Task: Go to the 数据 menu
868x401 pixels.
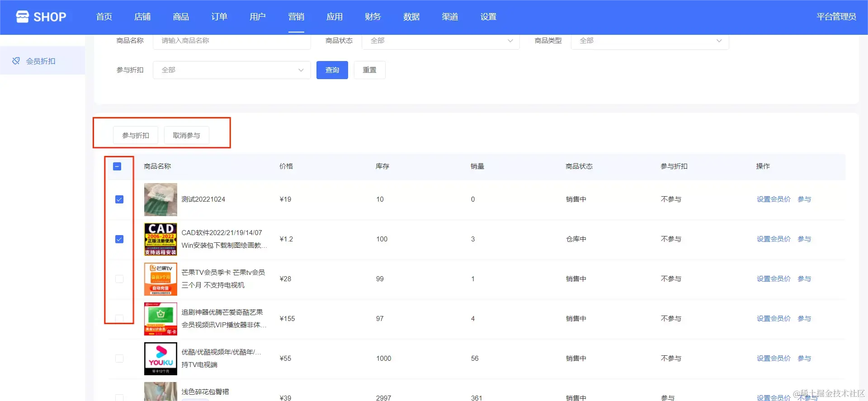Action: click(x=411, y=17)
